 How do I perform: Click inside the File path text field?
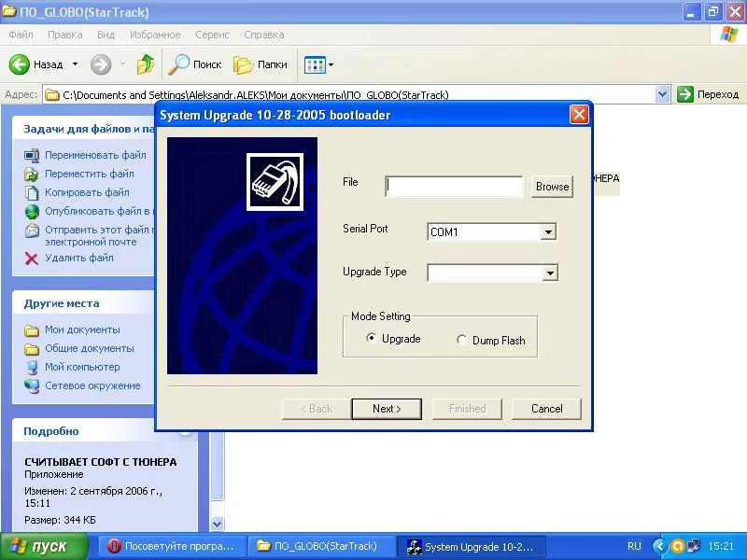point(454,186)
